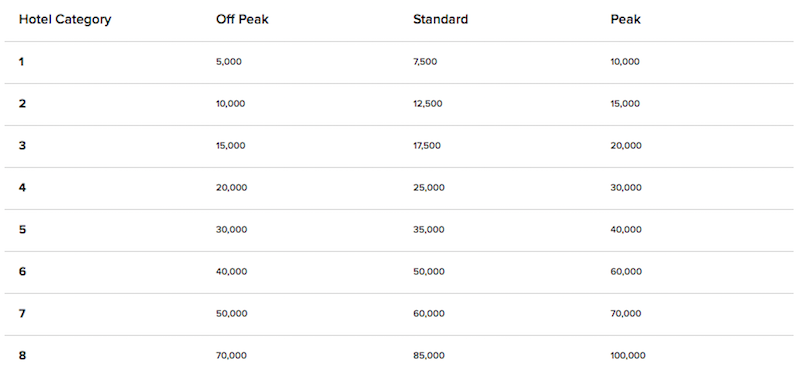Click the Hotel Category column header

point(65,20)
